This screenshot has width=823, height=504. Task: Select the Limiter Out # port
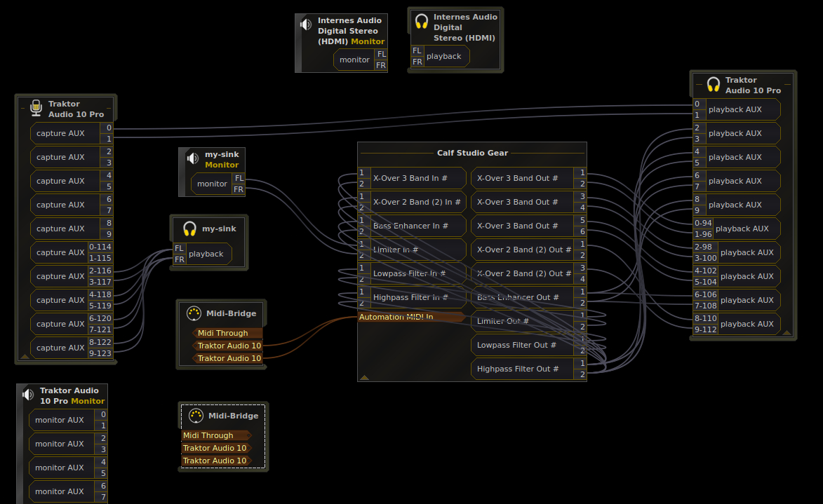click(528, 322)
